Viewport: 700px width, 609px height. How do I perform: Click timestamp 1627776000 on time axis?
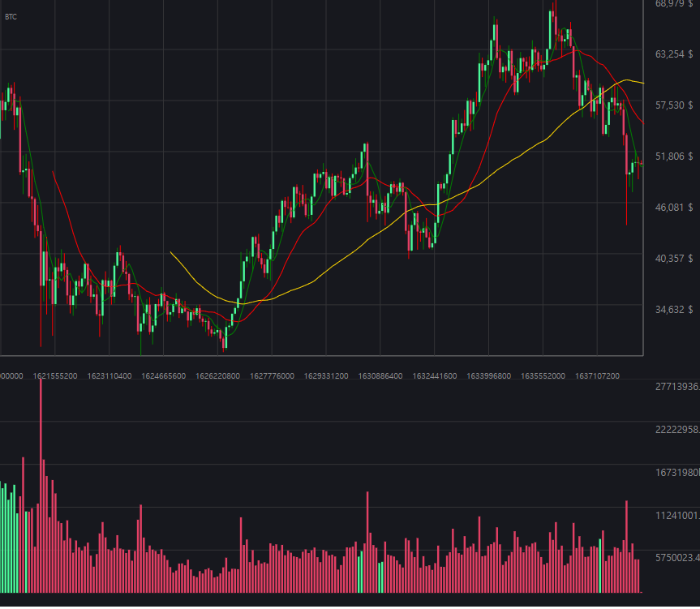272,376
